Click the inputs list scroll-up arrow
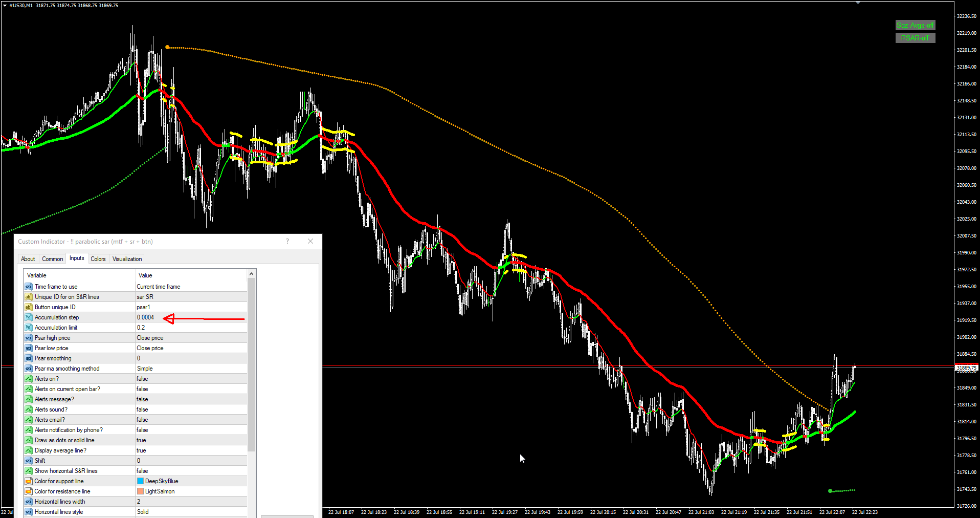980x518 pixels. (x=251, y=274)
